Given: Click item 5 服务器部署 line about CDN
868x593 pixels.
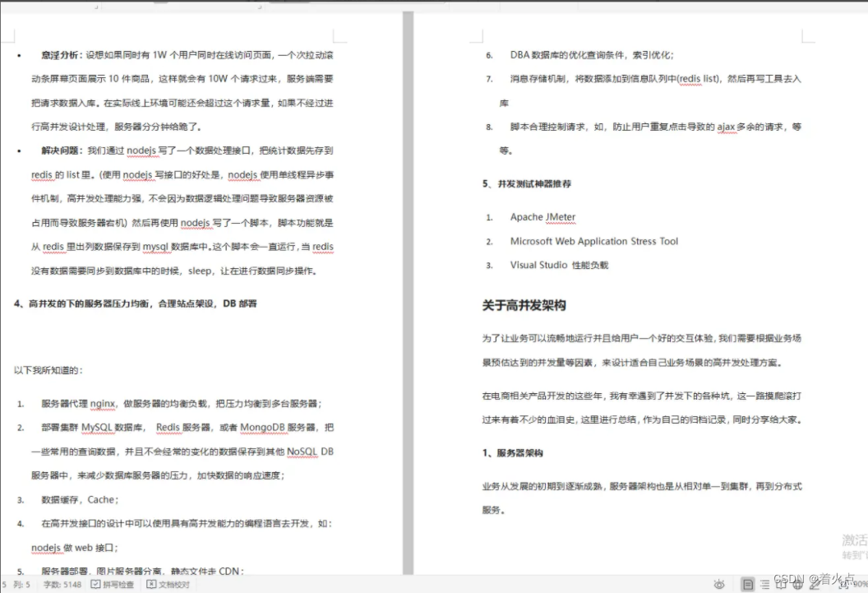Looking at the screenshot, I should point(142,570).
